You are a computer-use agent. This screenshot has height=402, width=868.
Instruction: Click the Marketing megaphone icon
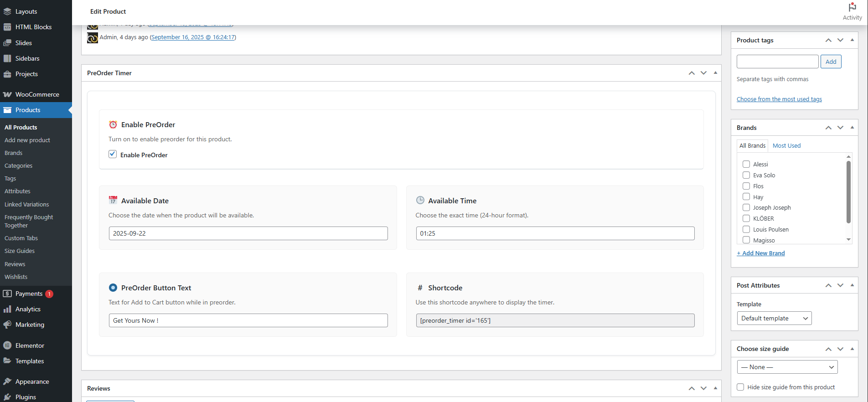7,325
